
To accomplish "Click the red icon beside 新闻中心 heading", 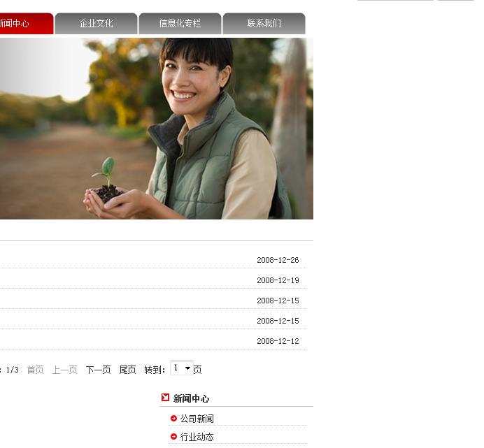I will click(x=165, y=398).
